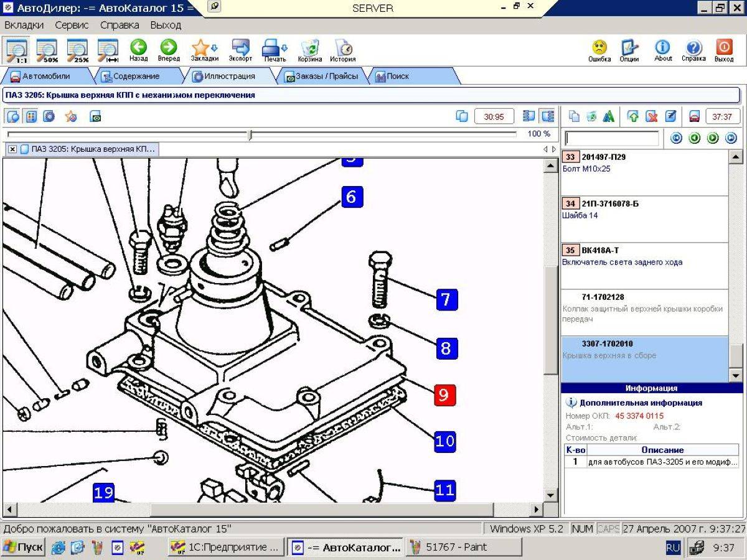Viewport: 747px width, 560px height.
Task: Open the Сервис menu
Action: coord(72,25)
